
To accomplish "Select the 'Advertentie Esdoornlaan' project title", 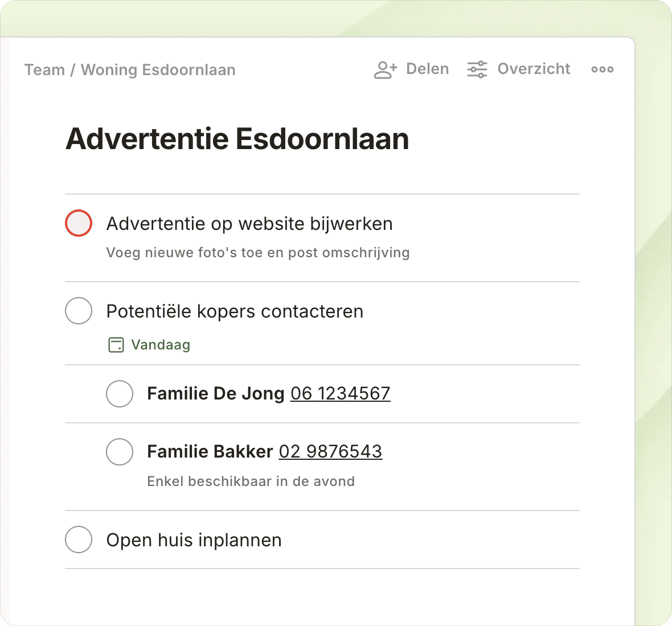I will coord(237,139).
